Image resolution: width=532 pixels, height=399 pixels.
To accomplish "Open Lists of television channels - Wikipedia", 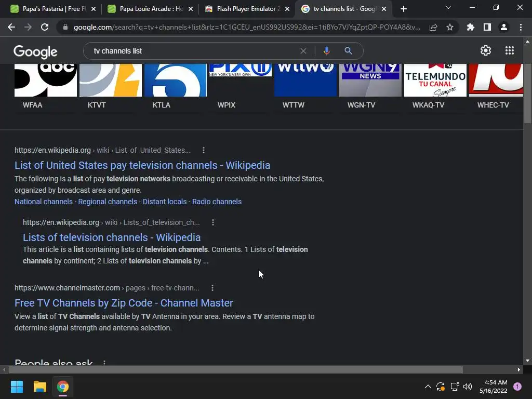I will pos(112,237).
